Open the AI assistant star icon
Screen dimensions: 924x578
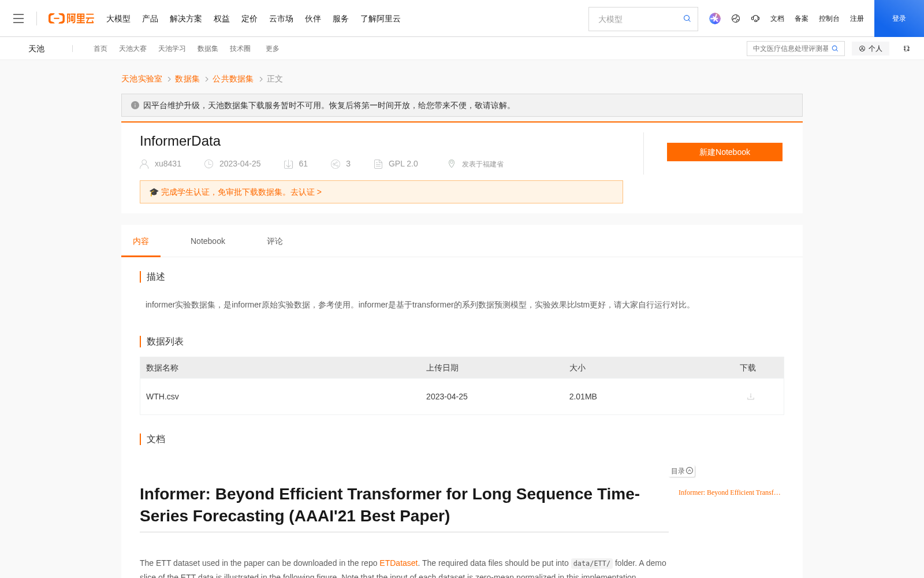pyautogui.click(x=715, y=18)
